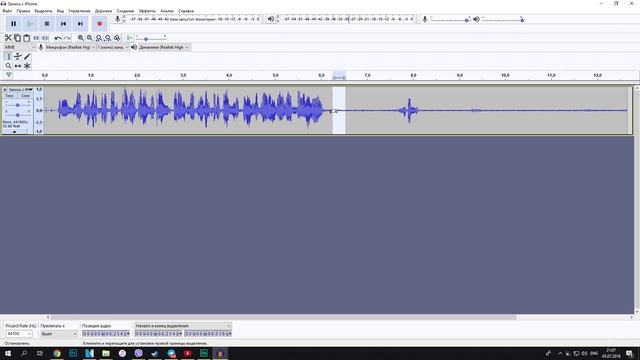Open the Начало и конец выделения dropdown
Image resolution: width=640 pixels, height=360 pixels.
pos(183,326)
